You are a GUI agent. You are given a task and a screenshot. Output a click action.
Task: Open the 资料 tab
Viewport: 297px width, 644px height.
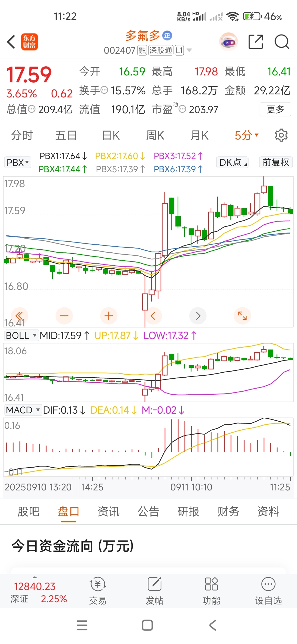[268, 512]
